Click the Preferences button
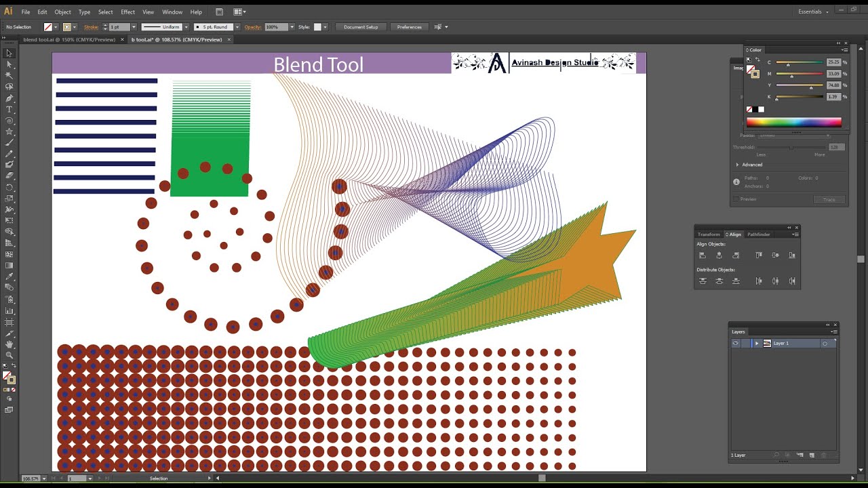The width and height of the screenshot is (868, 488). click(x=409, y=27)
